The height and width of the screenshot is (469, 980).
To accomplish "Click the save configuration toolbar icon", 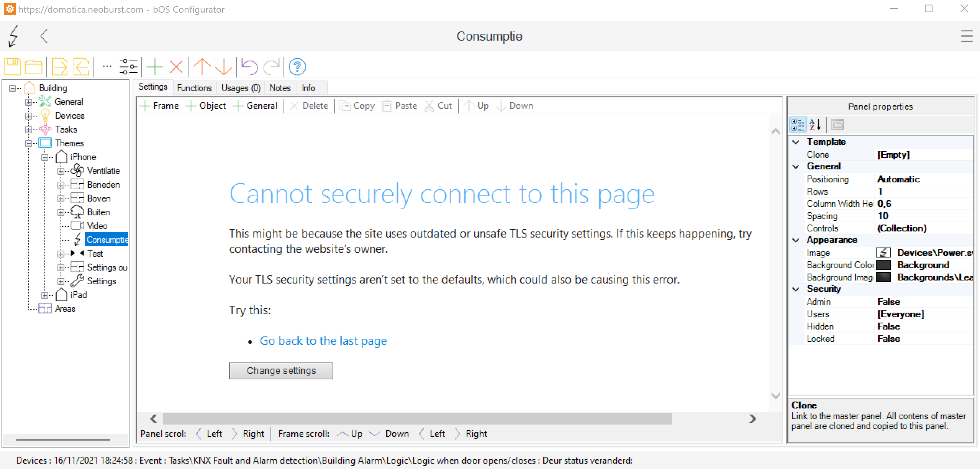I will 12,67.
